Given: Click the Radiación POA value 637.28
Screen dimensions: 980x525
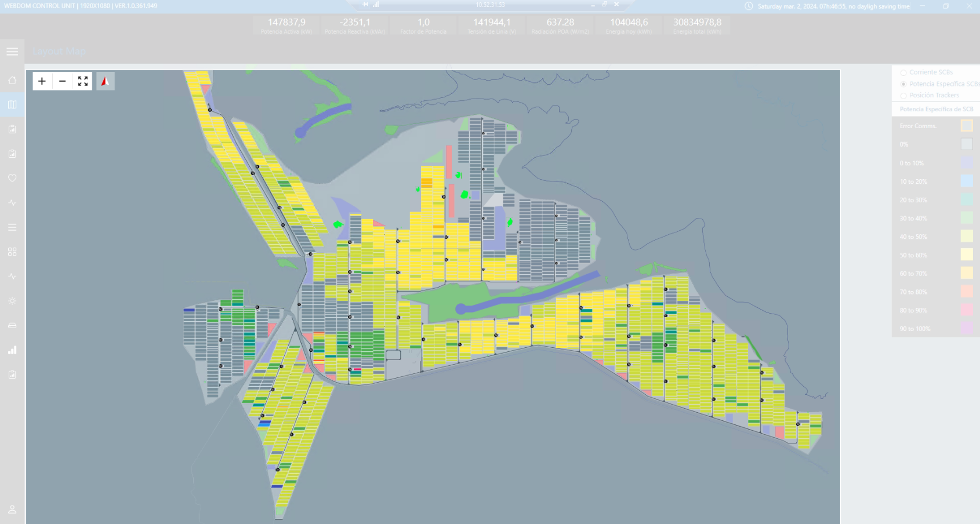Looking at the screenshot, I should click(x=560, y=22).
